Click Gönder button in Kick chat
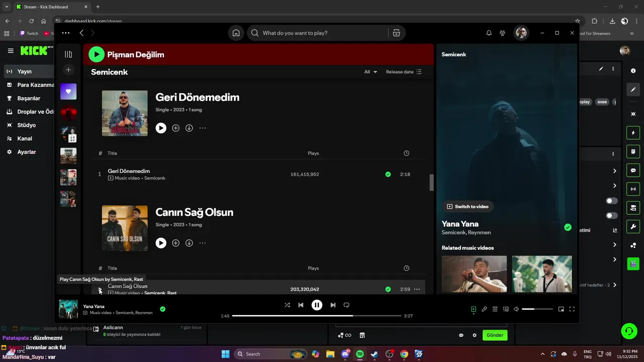Screen dimensions: 644x362 [495, 335]
